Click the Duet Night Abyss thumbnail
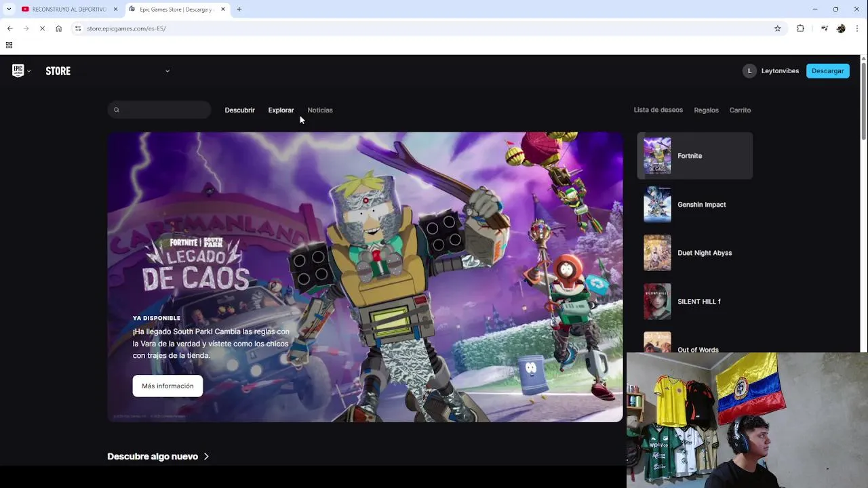The width and height of the screenshot is (868, 488). tap(657, 253)
